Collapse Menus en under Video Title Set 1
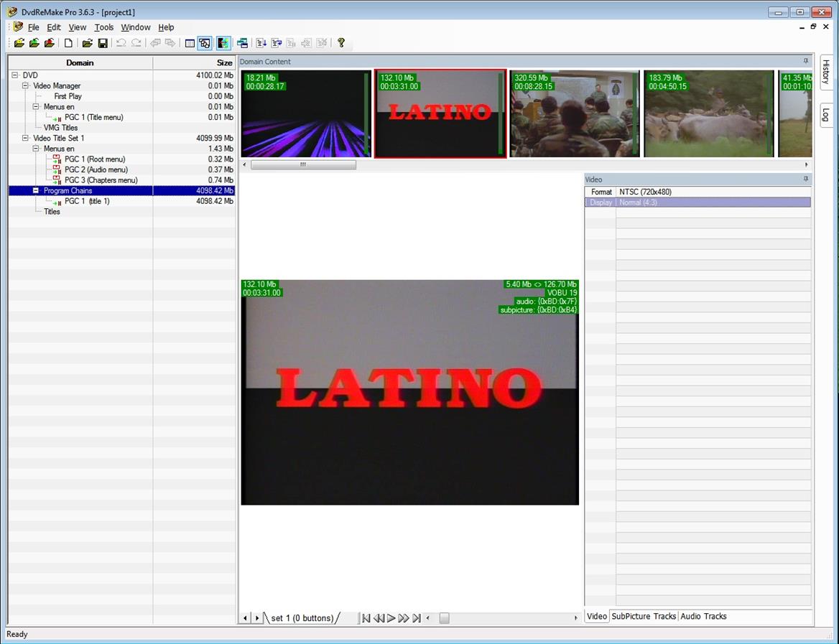The height and width of the screenshot is (644, 839). (x=36, y=149)
